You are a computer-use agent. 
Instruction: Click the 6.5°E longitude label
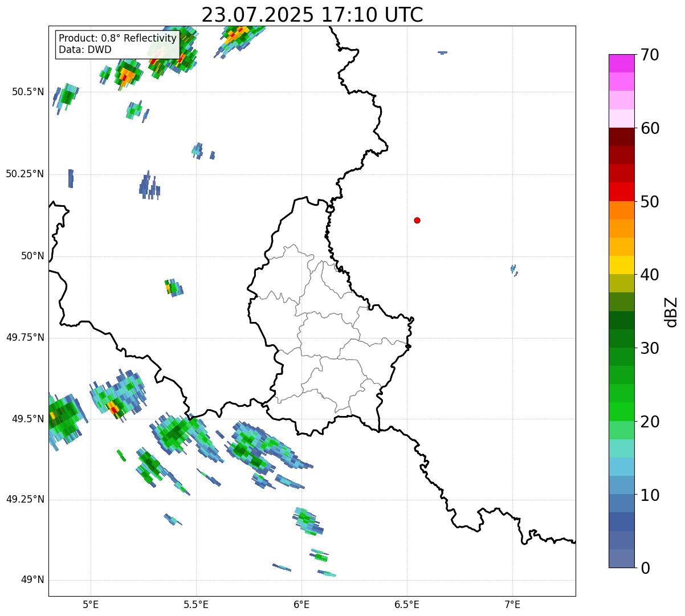point(407,605)
